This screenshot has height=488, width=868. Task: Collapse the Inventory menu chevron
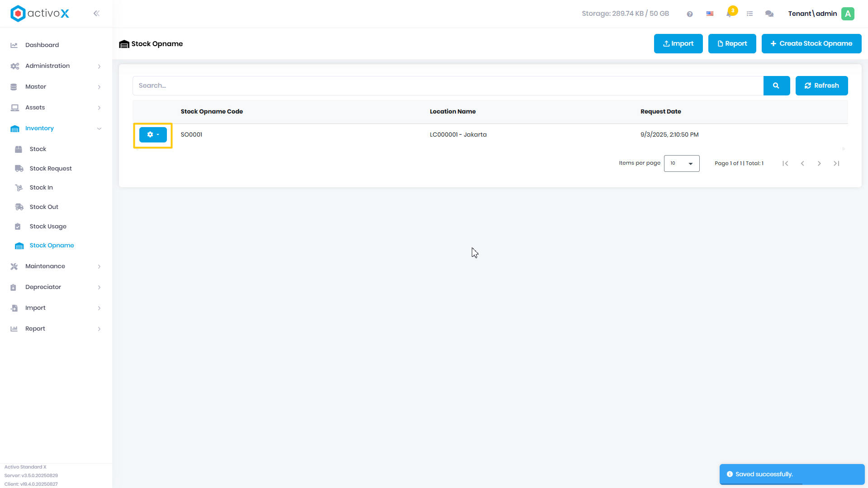[99, 128]
